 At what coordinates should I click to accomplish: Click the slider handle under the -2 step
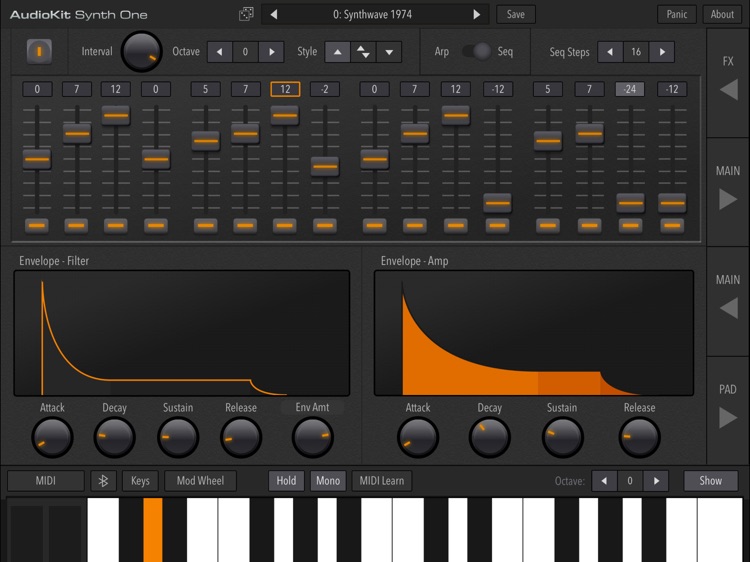pyautogui.click(x=325, y=166)
